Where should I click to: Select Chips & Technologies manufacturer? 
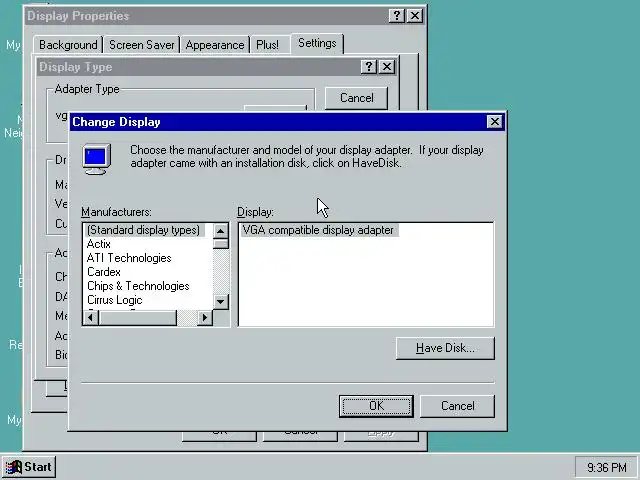138,286
